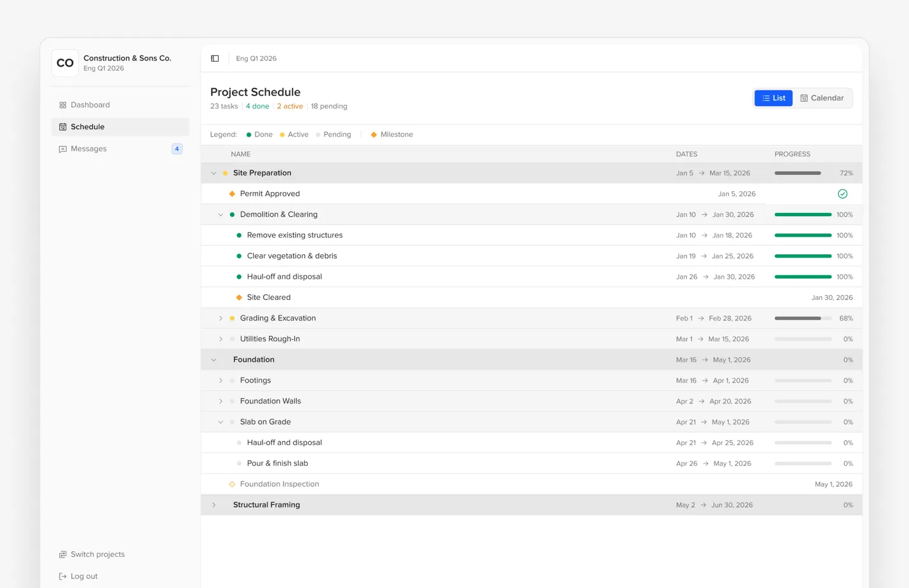
Task: Collapse the Demolition & Clearing section
Action: [x=221, y=215]
